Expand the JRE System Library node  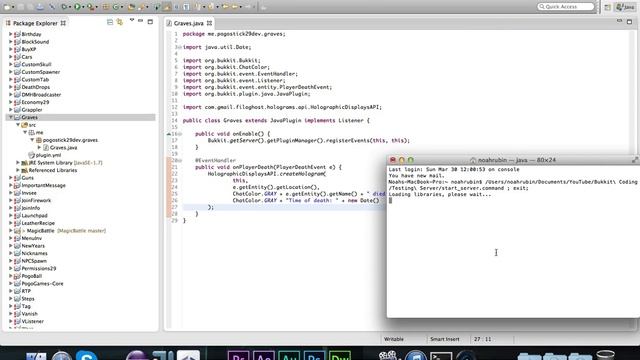[18, 162]
